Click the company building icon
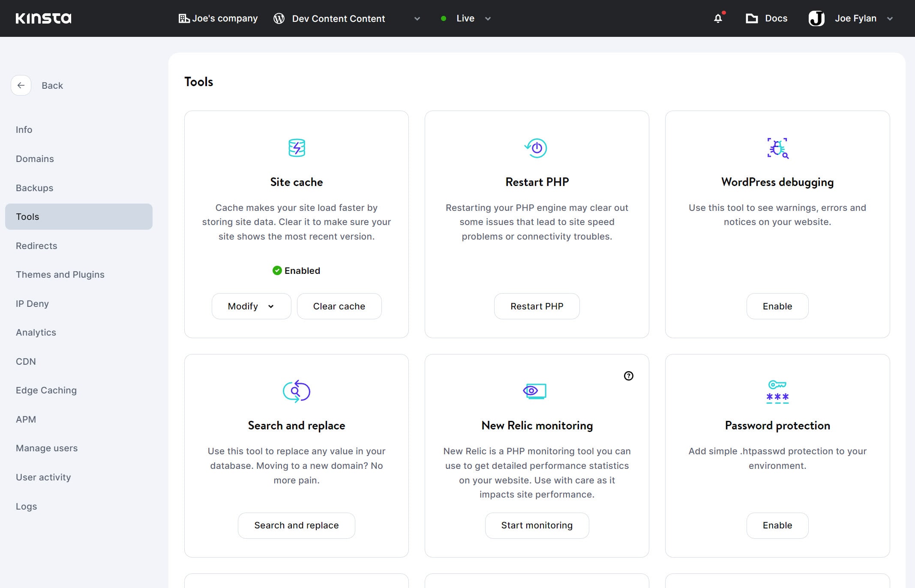Viewport: 915px width, 588px height. tap(184, 18)
